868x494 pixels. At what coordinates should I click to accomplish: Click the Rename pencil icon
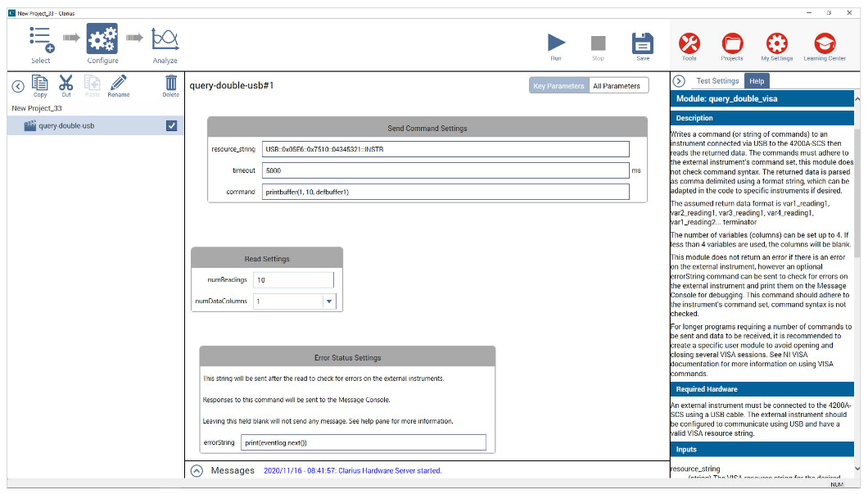pyautogui.click(x=118, y=84)
